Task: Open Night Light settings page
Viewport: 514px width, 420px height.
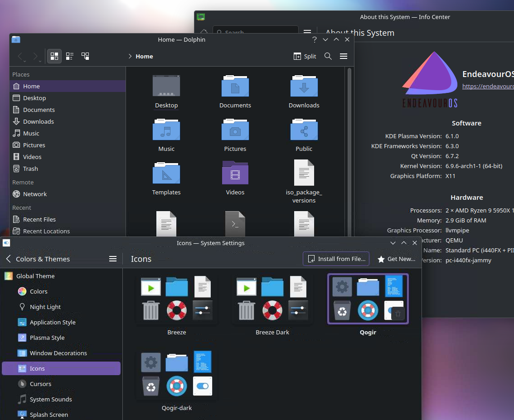Action: click(62, 307)
